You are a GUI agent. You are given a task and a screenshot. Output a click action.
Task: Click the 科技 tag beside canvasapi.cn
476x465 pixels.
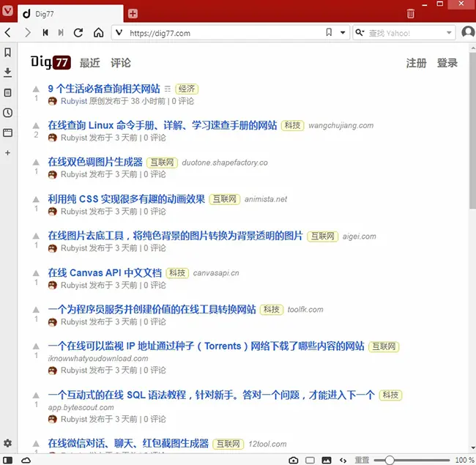[x=177, y=273]
